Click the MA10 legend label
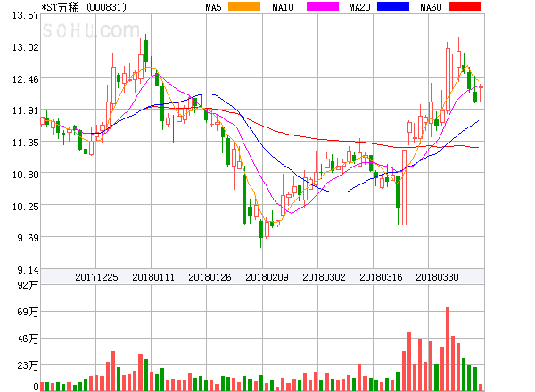The image size is (535, 392). click(283, 7)
